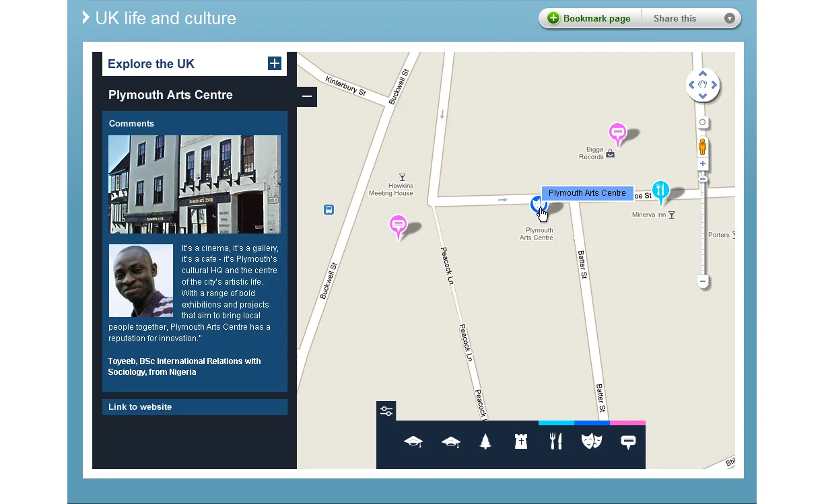Click the circular return-to-last-result button
Viewport: 824px width, 504px height.
pyautogui.click(x=703, y=122)
